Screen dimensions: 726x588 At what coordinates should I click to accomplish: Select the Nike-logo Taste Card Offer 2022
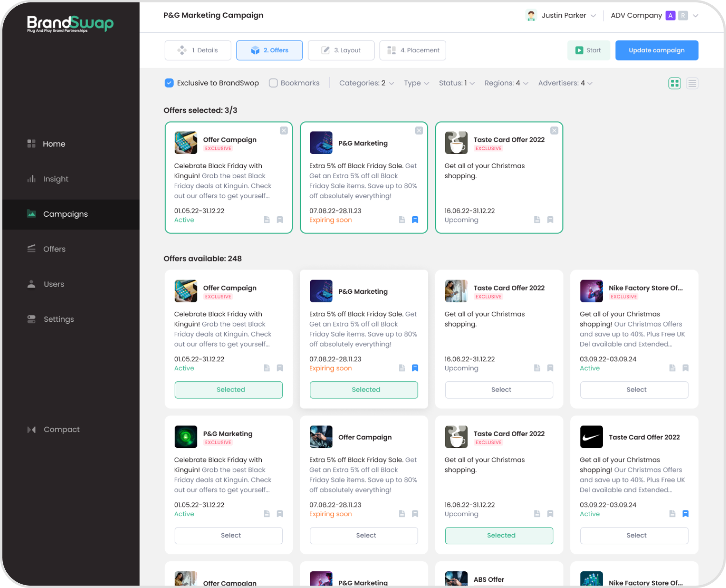coord(634,536)
